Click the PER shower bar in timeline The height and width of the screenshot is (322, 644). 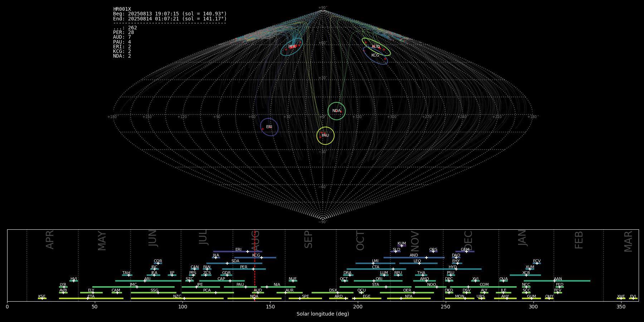(244, 269)
